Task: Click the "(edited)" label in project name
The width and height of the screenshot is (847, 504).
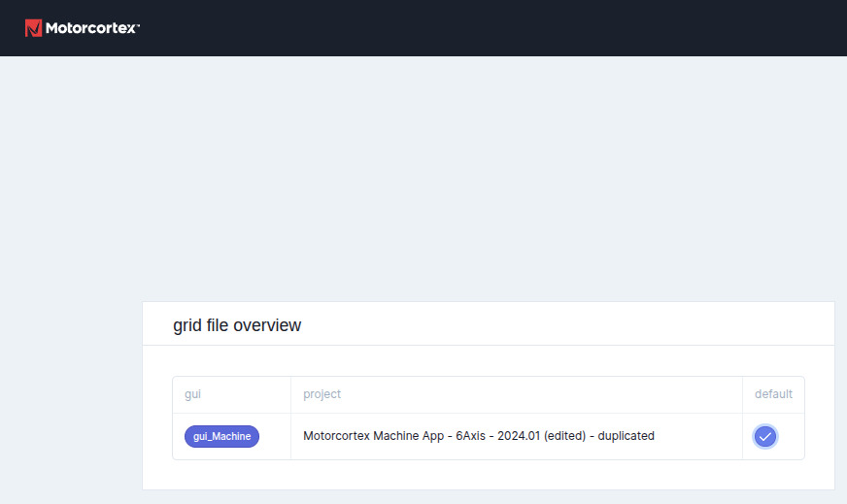Action: click(x=564, y=436)
